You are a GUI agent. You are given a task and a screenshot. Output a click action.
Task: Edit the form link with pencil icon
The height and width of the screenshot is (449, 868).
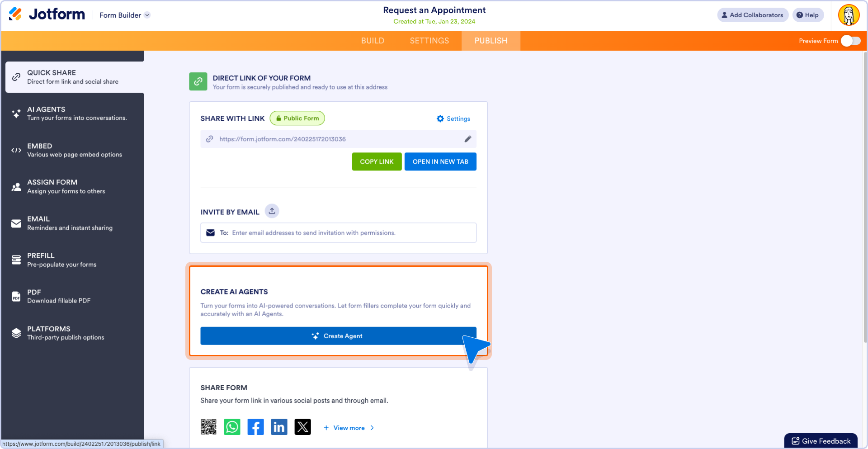[x=468, y=139]
